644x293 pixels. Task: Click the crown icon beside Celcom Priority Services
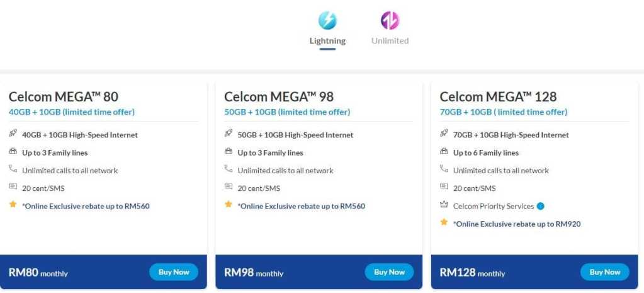(x=444, y=205)
